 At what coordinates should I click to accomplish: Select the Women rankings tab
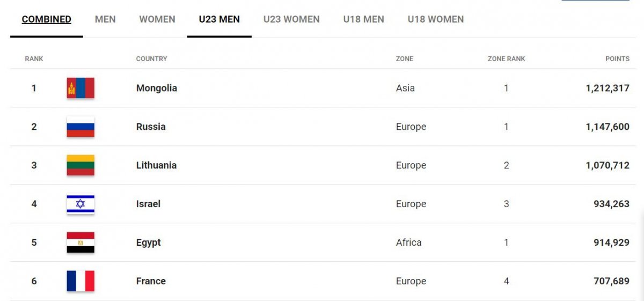[x=157, y=19]
